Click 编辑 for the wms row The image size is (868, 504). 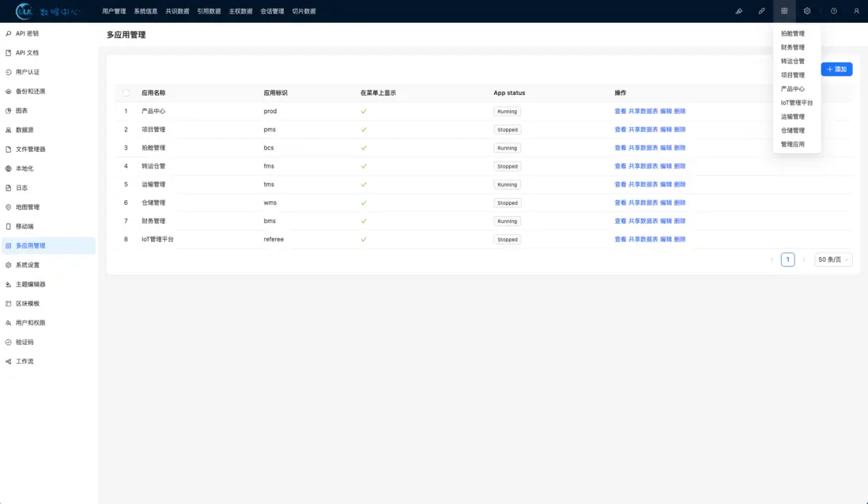click(x=666, y=203)
